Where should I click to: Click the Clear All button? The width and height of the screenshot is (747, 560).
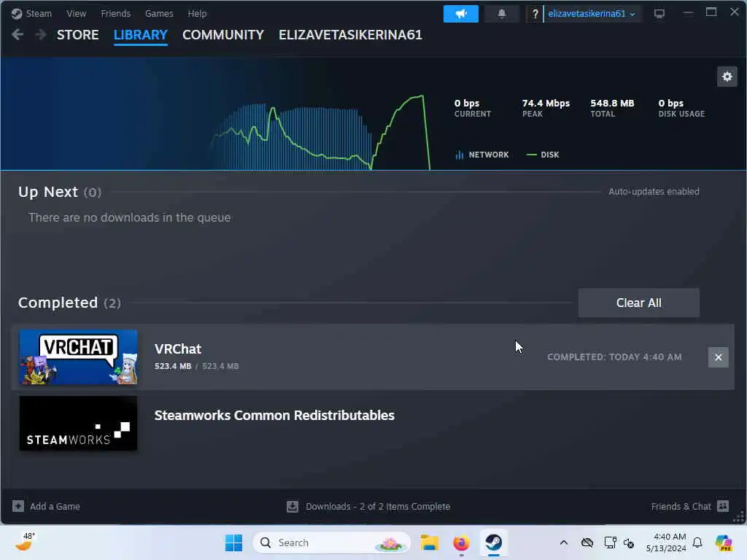click(638, 303)
